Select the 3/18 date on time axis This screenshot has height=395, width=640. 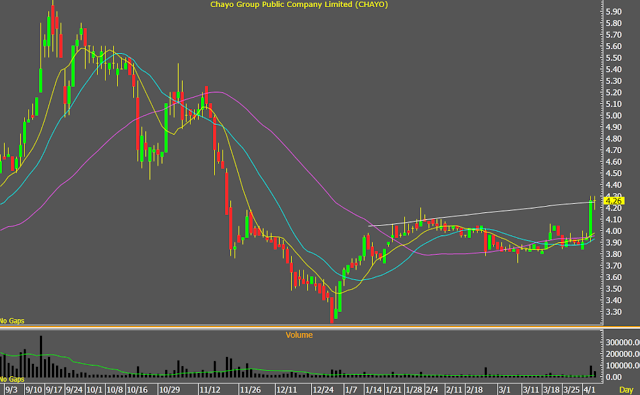point(551,390)
